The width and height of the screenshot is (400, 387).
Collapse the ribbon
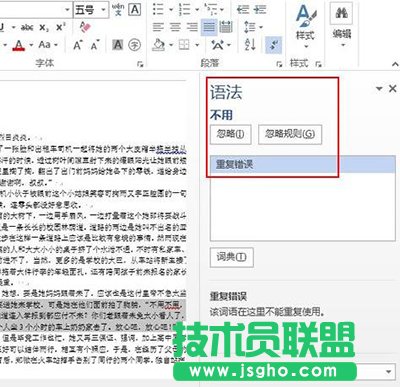click(395, 64)
